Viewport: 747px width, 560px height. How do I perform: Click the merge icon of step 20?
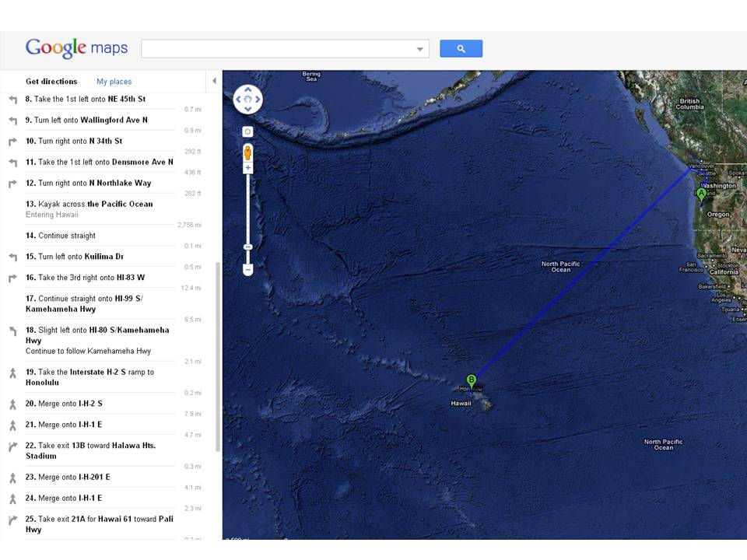point(13,404)
